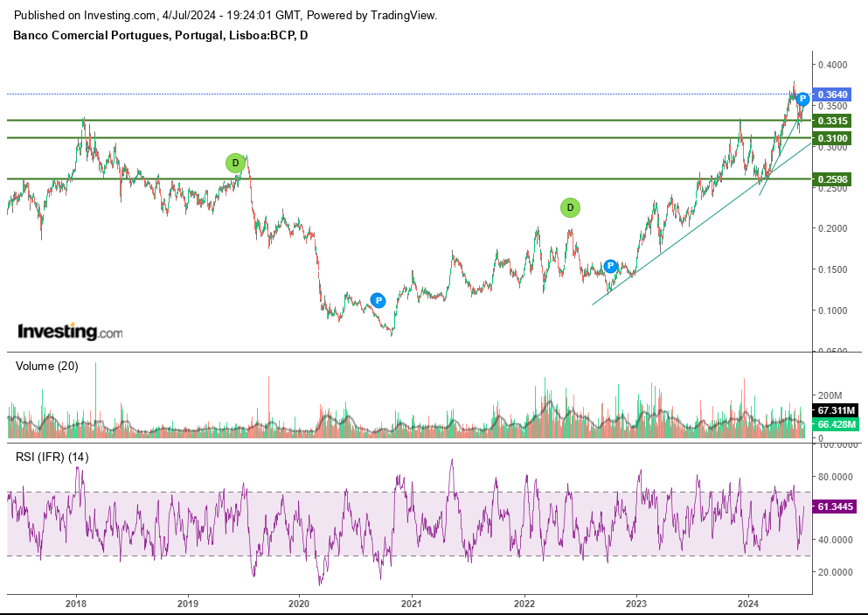Click the 2023 label on the time axis
This screenshot has width=868, height=615.
pyautogui.click(x=636, y=604)
